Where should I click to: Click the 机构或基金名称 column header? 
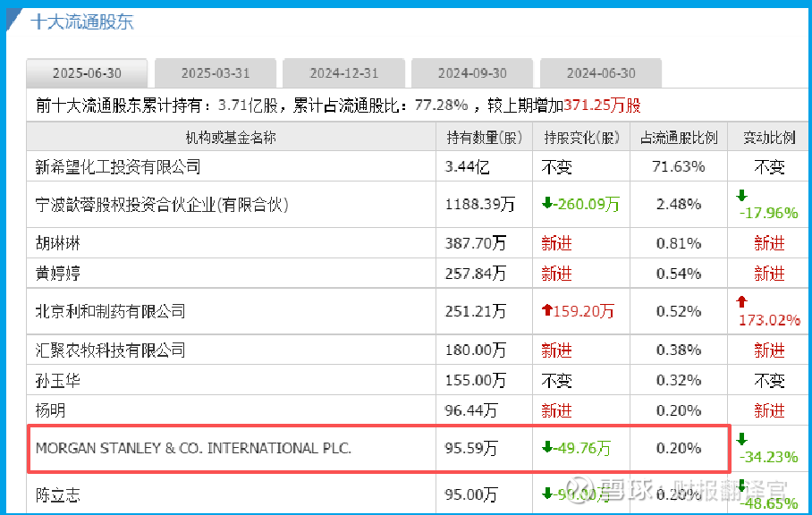pyautogui.click(x=231, y=137)
